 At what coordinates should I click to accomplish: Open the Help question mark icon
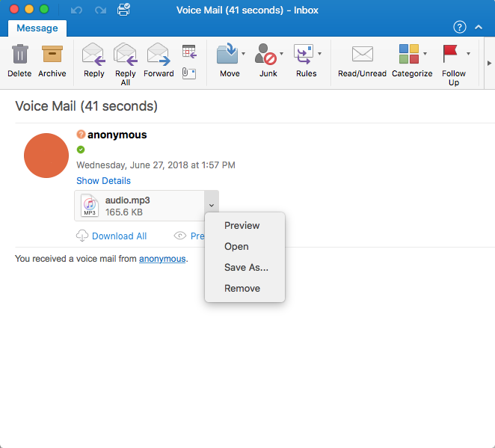[x=460, y=28]
